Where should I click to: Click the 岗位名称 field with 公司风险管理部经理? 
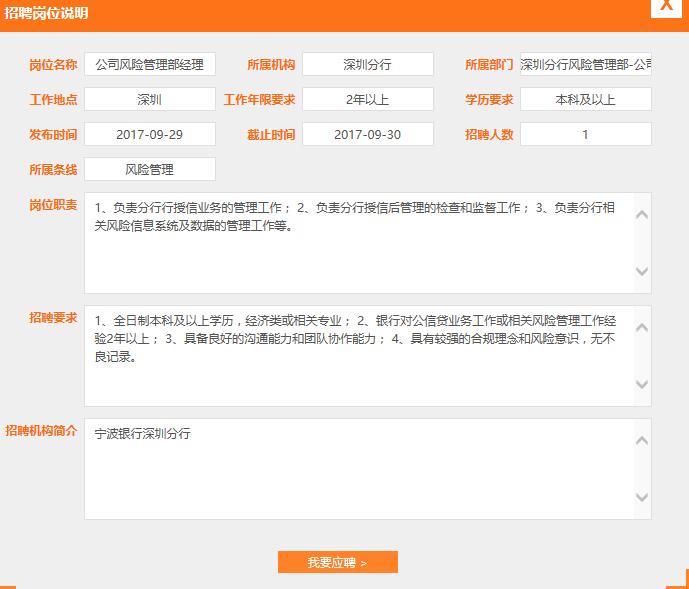150,65
